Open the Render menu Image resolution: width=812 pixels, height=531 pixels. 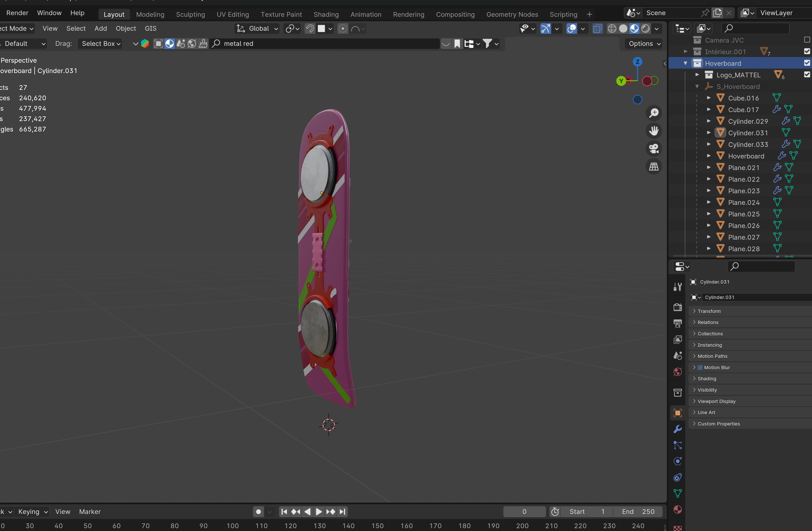pos(17,13)
